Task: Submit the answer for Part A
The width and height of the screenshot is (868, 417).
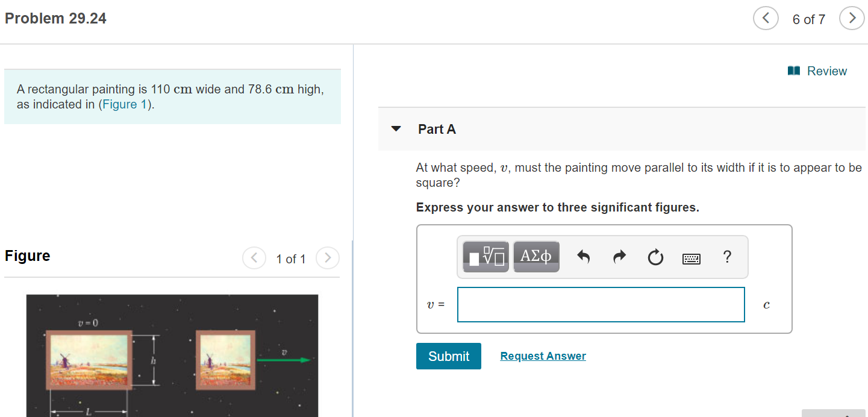Action: click(448, 356)
